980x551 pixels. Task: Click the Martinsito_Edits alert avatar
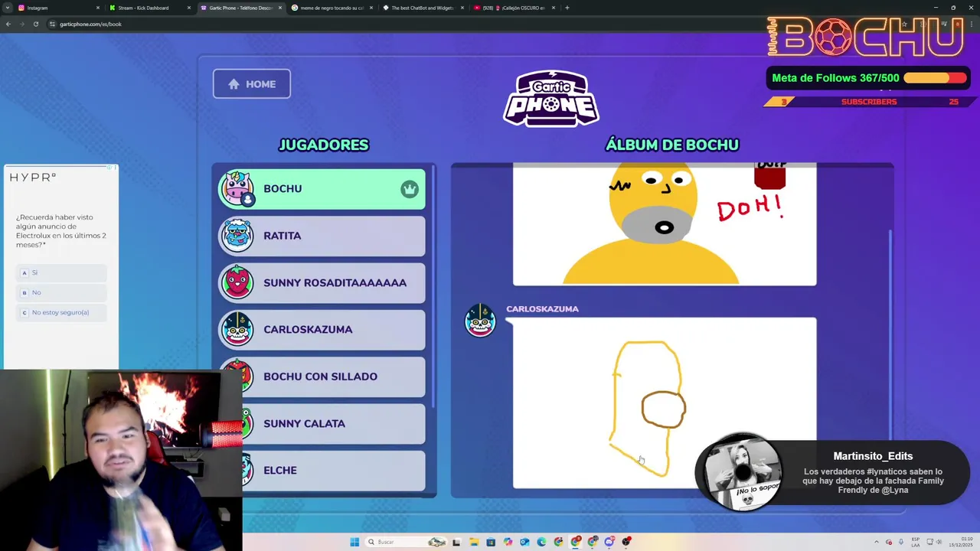tap(741, 472)
